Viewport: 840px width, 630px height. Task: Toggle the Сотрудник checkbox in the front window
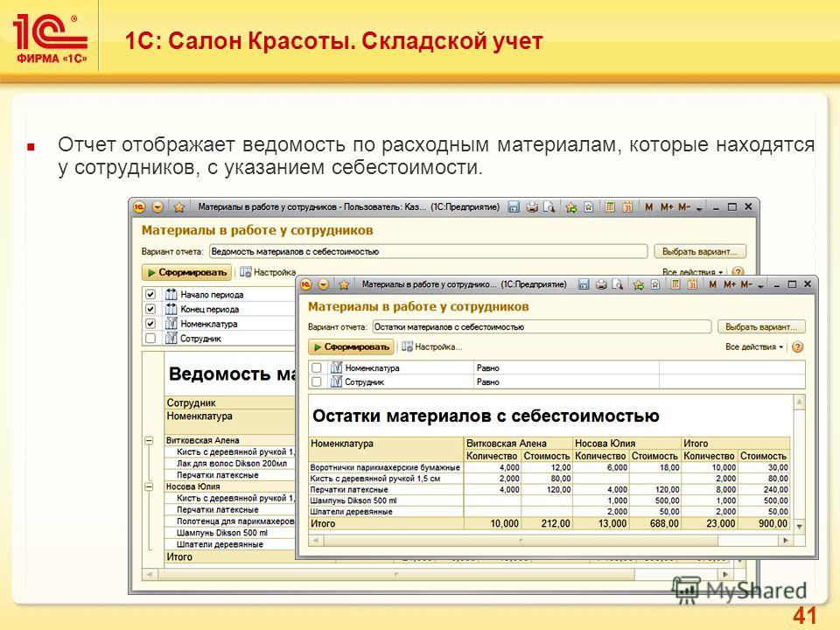point(317,382)
